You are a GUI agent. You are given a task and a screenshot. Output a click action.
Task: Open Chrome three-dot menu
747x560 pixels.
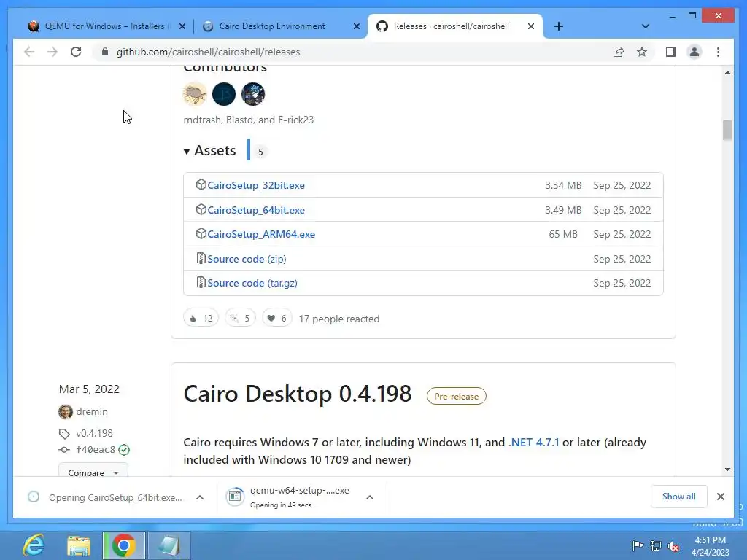pyautogui.click(x=718, y=52)
